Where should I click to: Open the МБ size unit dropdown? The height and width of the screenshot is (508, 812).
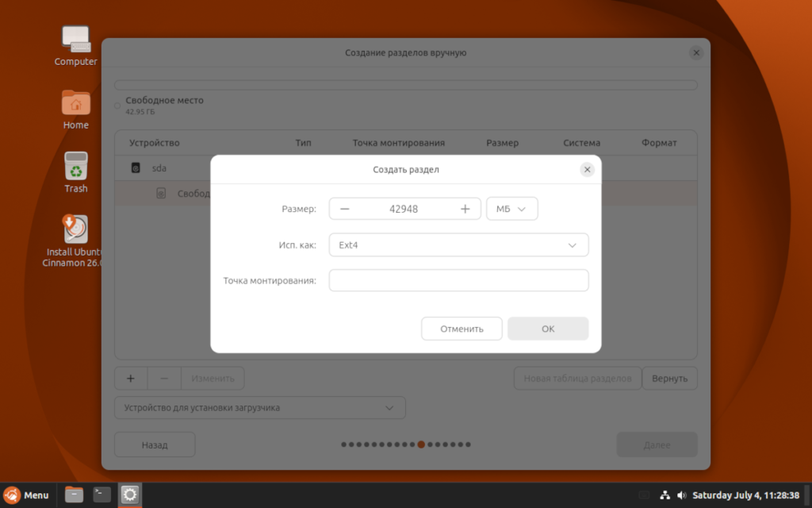(511, 209)
